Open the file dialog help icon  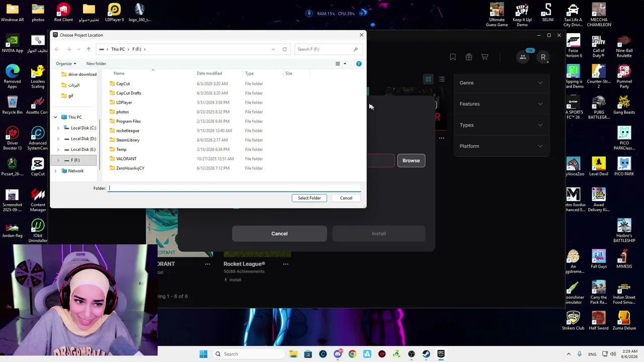click(x=359, y=64)
